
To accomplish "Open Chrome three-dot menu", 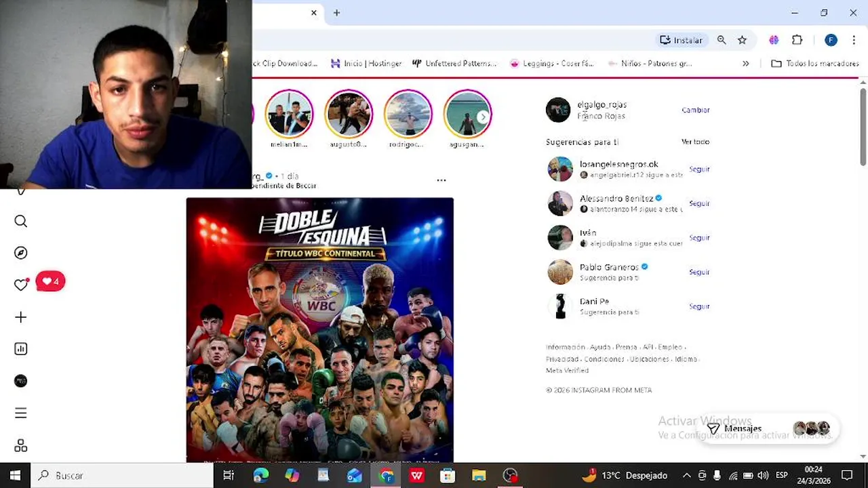I will 854,40.
